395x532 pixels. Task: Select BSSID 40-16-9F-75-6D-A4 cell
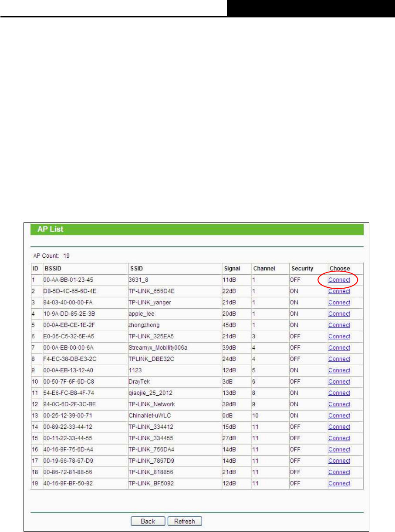(84, 450)
